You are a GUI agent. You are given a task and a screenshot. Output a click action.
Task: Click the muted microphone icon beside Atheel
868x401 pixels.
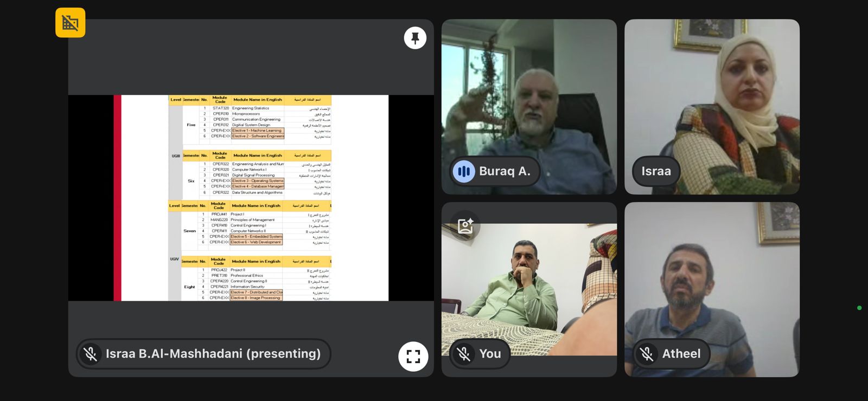(x=647, y=354)
